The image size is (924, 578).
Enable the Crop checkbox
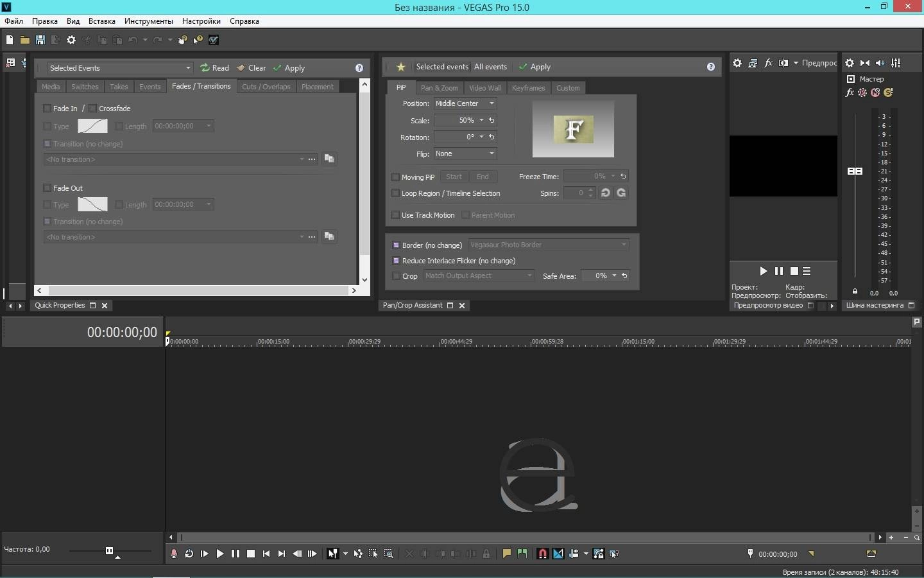(x=396, y=276)
